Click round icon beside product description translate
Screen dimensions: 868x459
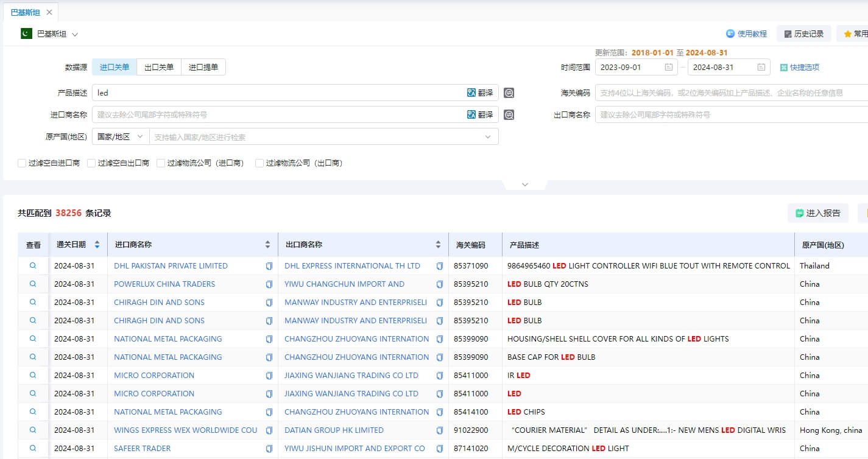pos(509,93)
